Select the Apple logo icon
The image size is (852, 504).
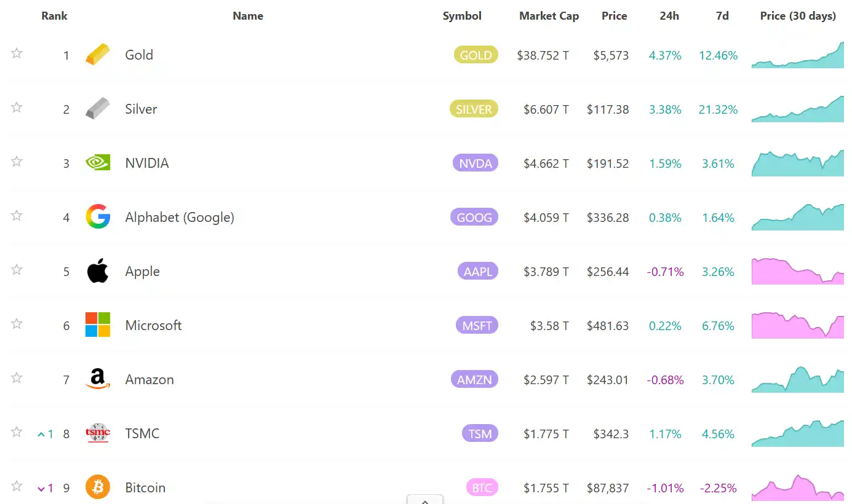98,271
